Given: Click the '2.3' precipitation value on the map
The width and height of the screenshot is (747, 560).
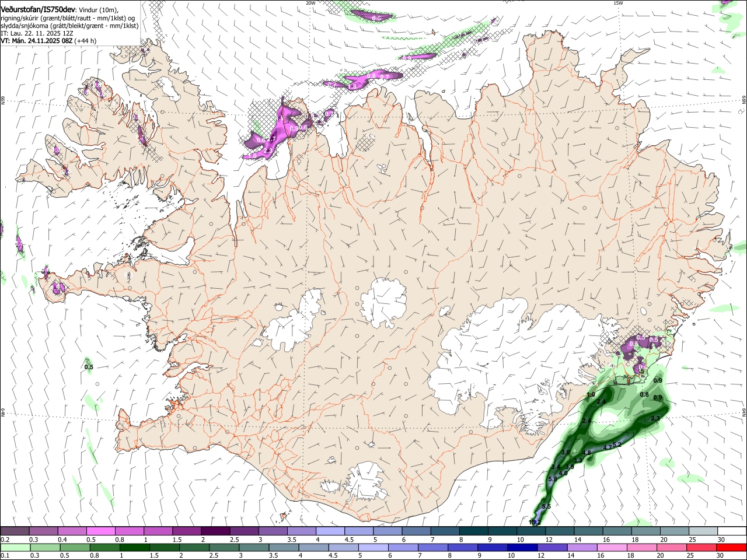Looking at the screenshot, I should point(655,418).
